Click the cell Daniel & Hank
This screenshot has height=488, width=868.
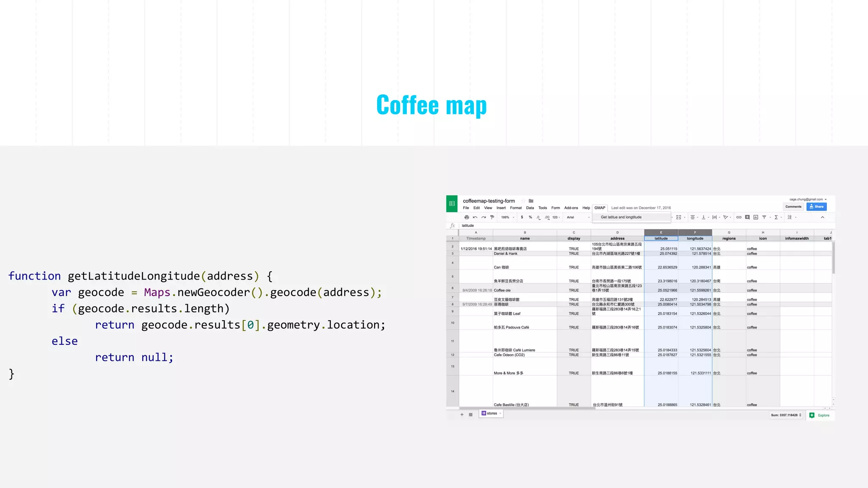[525, 254]
